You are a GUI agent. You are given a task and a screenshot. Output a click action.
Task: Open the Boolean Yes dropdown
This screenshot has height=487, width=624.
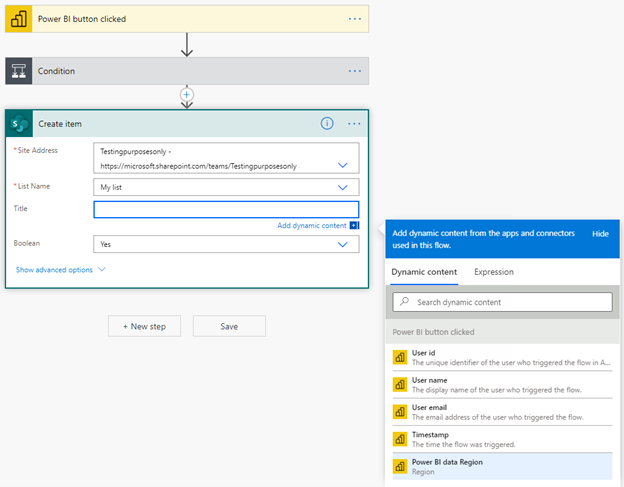[343, 244]
